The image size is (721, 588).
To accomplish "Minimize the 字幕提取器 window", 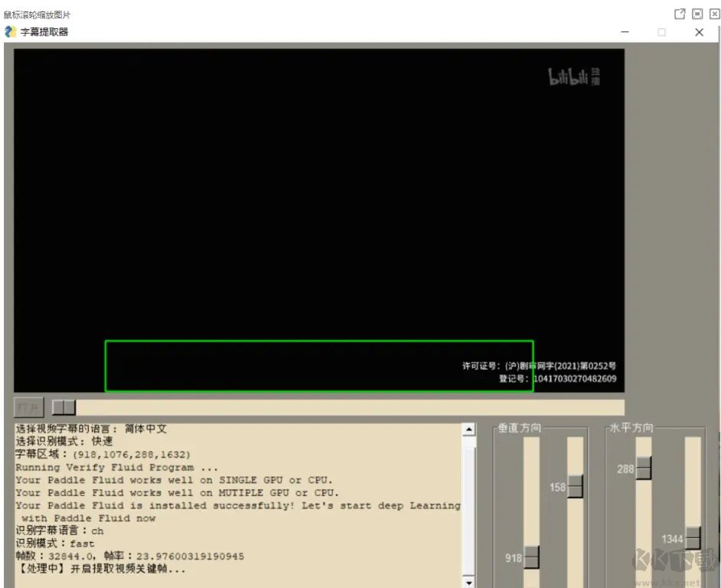I will pyautogui.click(x=625, y=32).
